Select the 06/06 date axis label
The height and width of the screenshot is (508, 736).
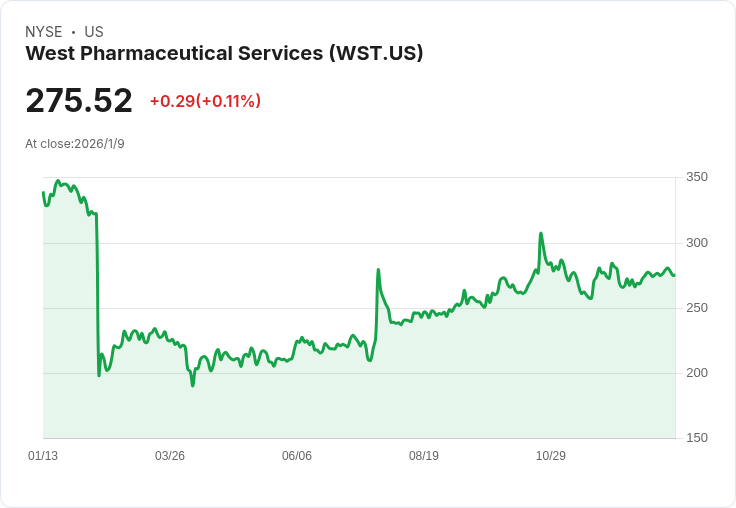click(297, 455)
